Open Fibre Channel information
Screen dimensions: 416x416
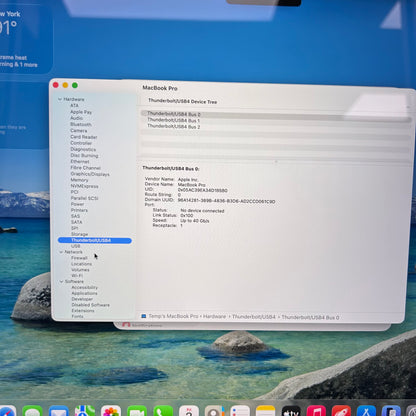86,168
